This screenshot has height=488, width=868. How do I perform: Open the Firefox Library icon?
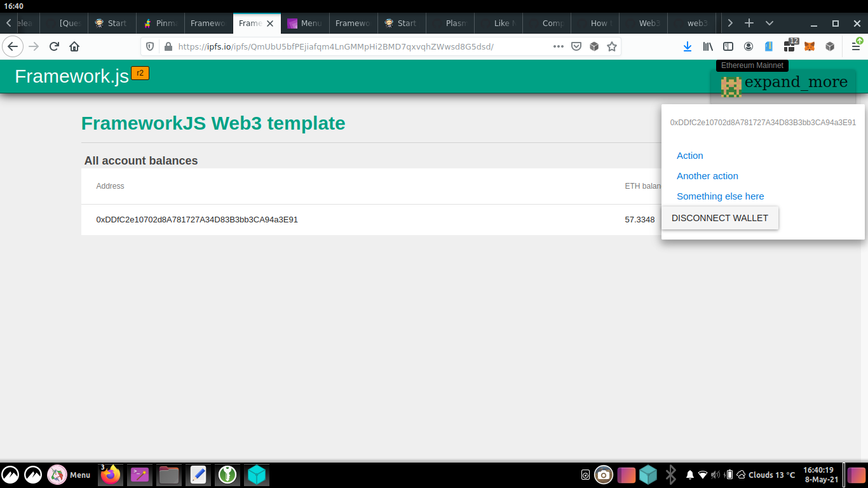coord(708,46)
